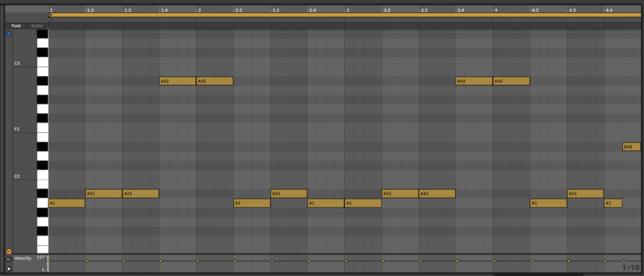Click the velocity marker at bar 2
Screen dimensions: 644x276
point(198,261)
